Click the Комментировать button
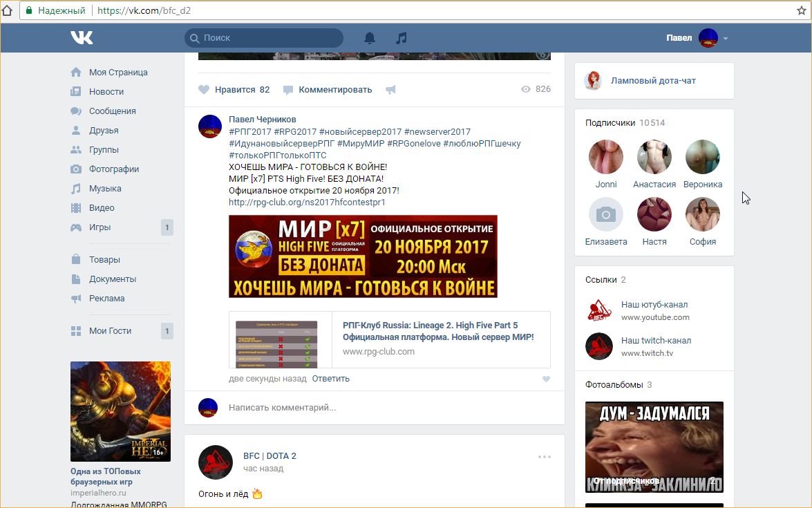The width and height of the screenshot is (812, 508). (x=335, y=90)
